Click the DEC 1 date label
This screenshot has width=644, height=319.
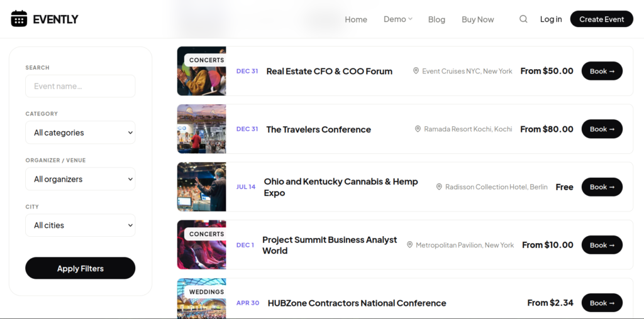click(245, 245)
